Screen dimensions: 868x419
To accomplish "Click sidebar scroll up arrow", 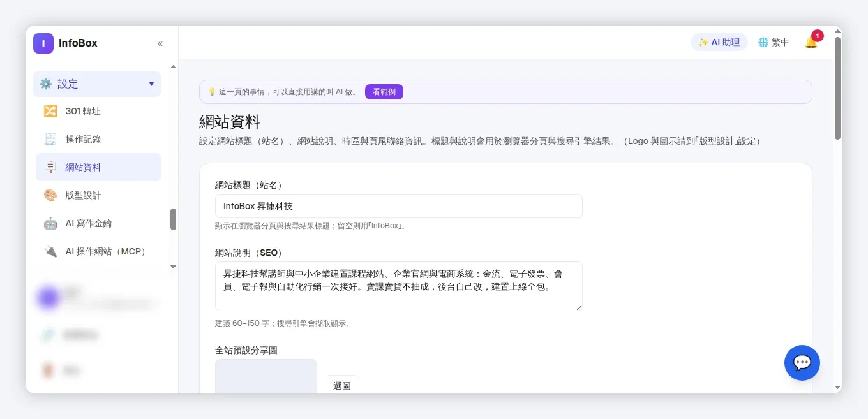I will (x=173, y=67).
